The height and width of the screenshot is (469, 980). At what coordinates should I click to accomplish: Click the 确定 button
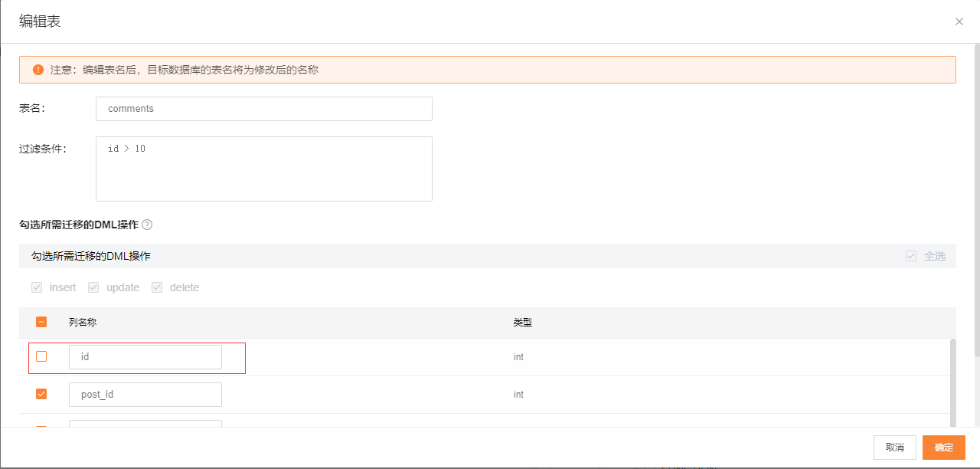pos(944,448)
